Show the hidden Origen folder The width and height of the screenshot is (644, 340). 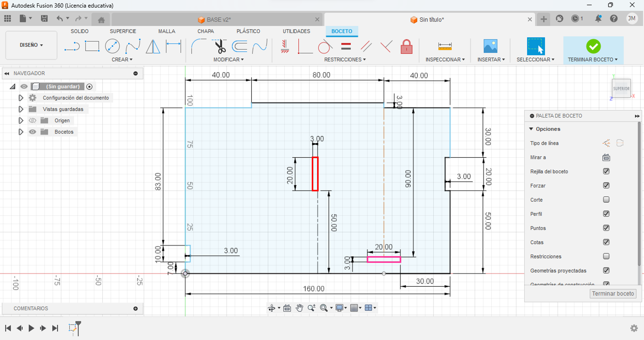click(32, 121)
